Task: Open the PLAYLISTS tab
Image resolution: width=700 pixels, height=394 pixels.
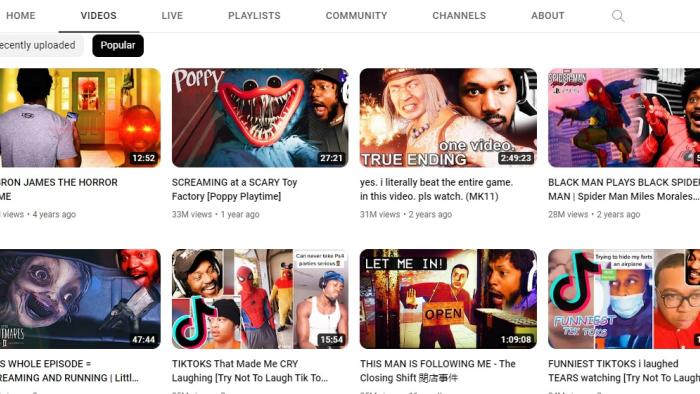Action: pyautogui.click(x=254, y=16)
